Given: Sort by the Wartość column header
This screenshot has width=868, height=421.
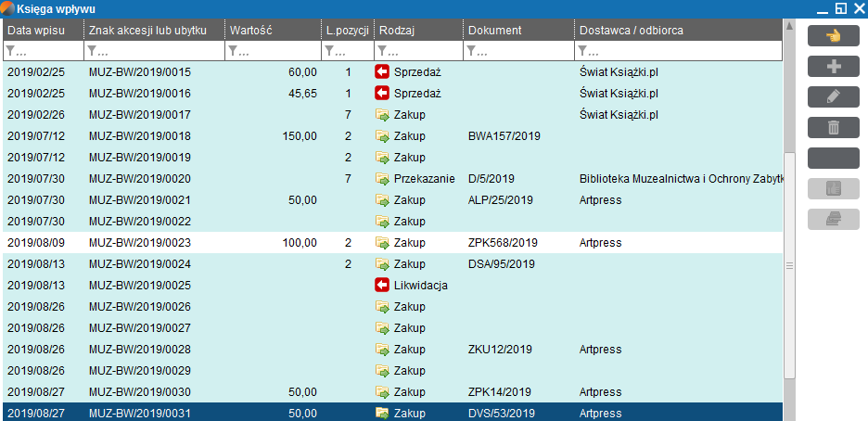Looking at the screenshot, I should [x=273, y=31].
